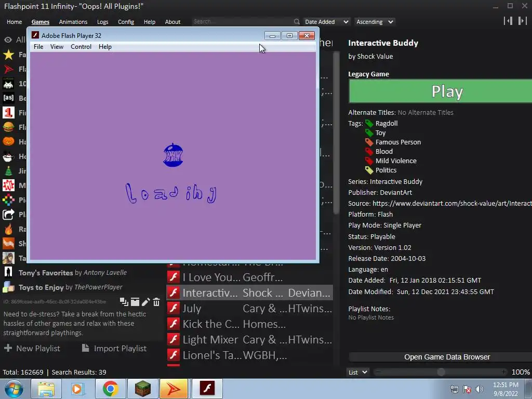This screenshot has width=532, height=399.
Task: Click the green Play button
Action: (x=441, y=91)
